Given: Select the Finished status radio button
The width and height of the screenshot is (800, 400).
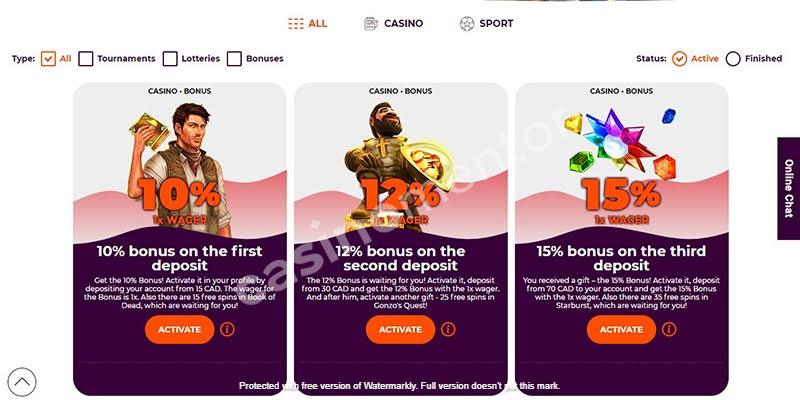Looking at the screenshot, I should 733,59.
